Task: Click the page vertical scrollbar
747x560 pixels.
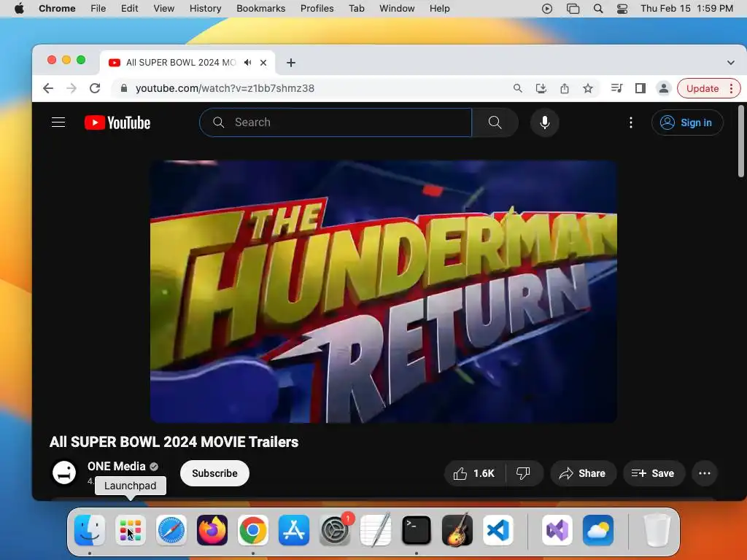Action: tap(741, 141)
